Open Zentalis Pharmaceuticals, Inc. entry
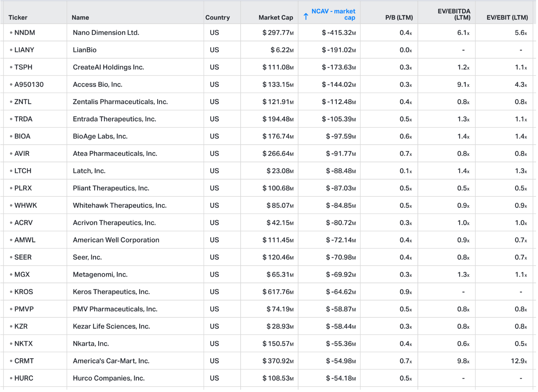Image resolution: width=538 pixels, height=392 pixels. coord(120,102)
